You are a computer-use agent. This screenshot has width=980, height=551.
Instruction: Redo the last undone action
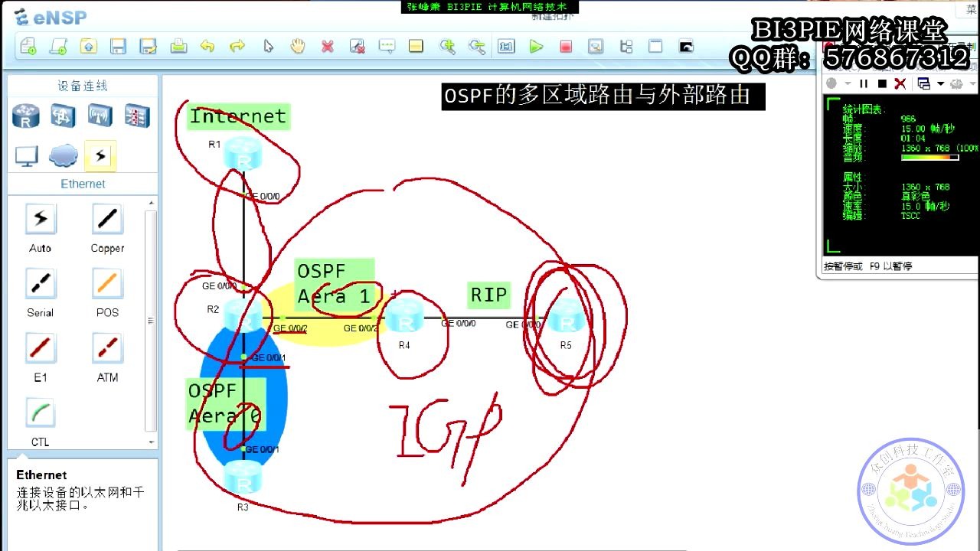[x=237, y=47]
